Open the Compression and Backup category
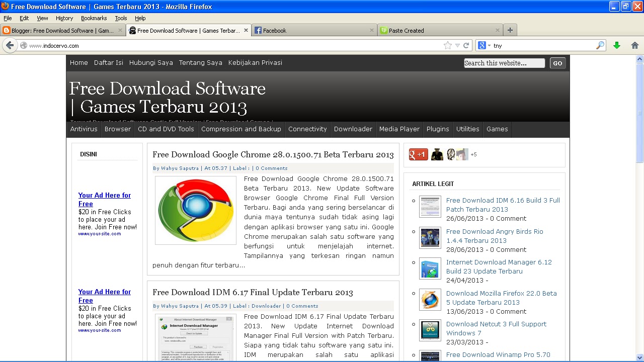Screen dimensions: 644x362 click(241, 129)
